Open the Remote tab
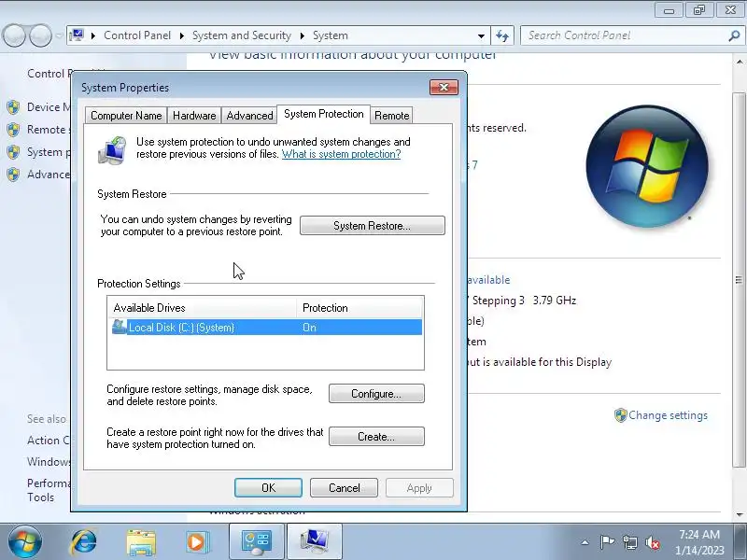The image size is (747, 560). click(391, 116)
